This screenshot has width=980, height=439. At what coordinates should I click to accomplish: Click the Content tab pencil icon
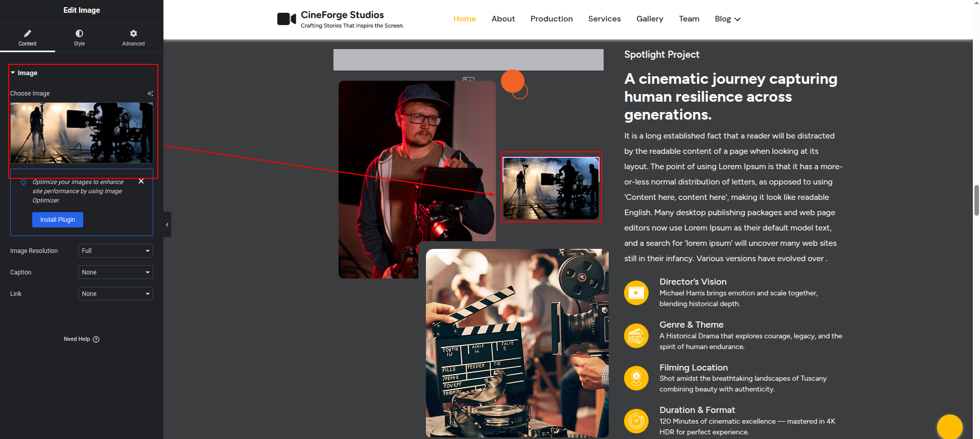28,34
